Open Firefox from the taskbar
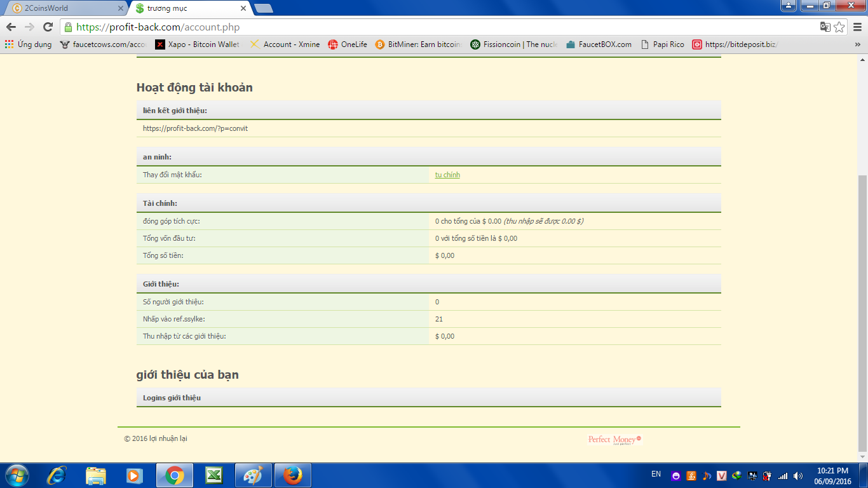This screenshot has width=868, height=488. click(x=293, y=475)
